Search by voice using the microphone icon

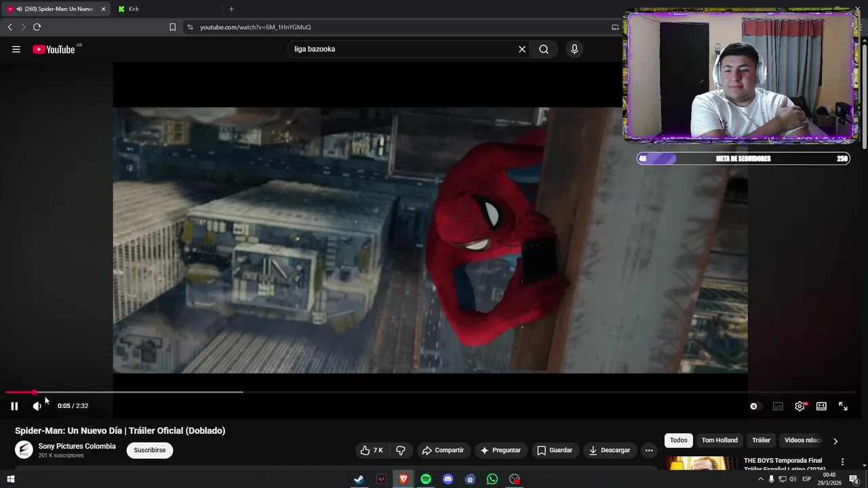[x=574, y=49]
